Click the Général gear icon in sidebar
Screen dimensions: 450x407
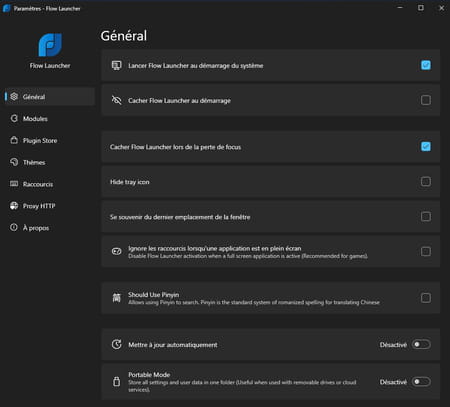tap(14, 96)
